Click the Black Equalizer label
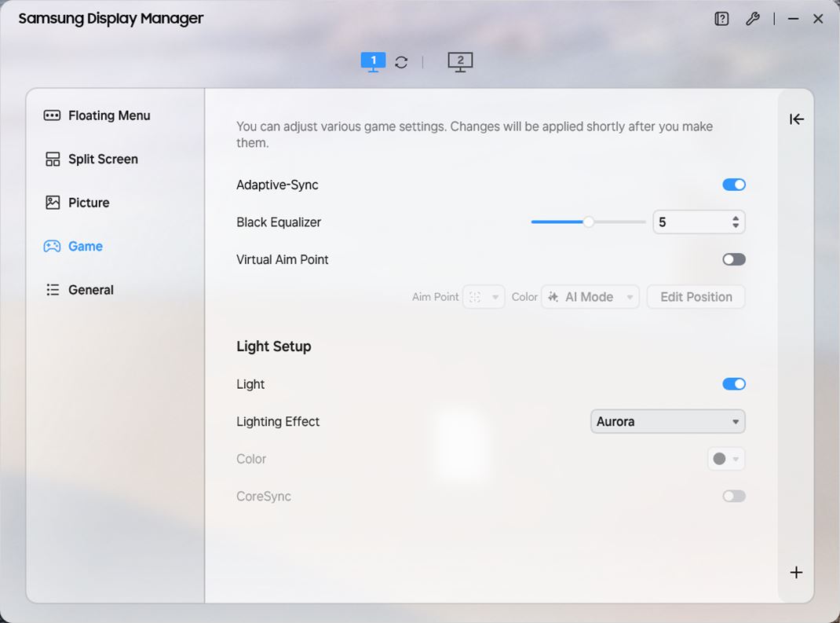Screen dimensions: 840x623 tap(279, 222)
